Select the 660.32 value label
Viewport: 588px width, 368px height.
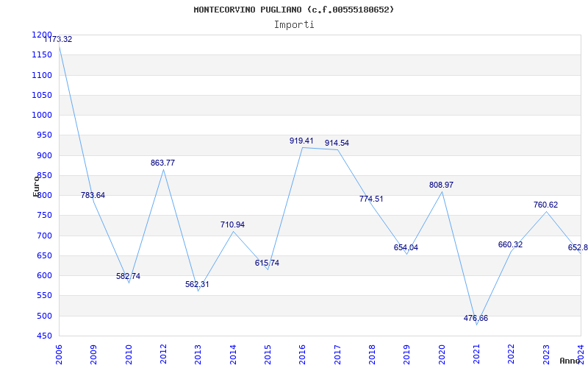[510, 244]
